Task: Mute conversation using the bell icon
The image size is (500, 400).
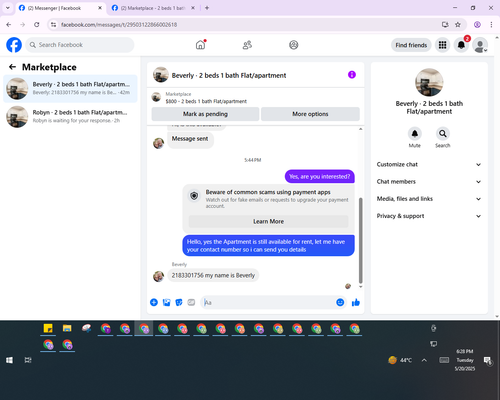Action: pyautogui.click(x=415, y=134)
